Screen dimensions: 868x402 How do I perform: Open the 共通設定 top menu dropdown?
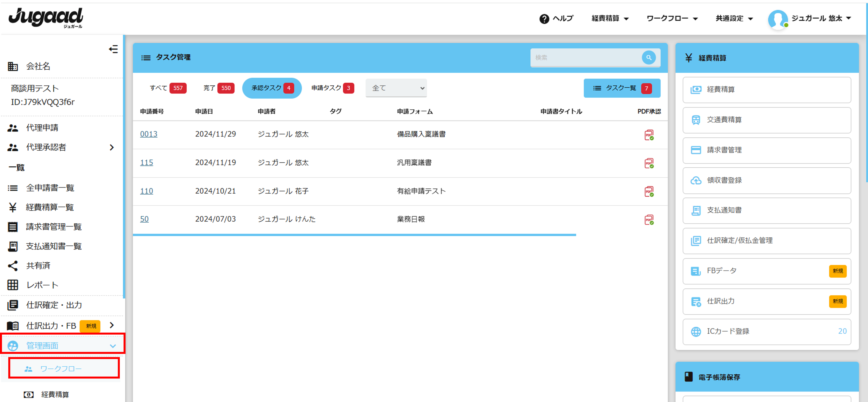(x=734, y=19)
